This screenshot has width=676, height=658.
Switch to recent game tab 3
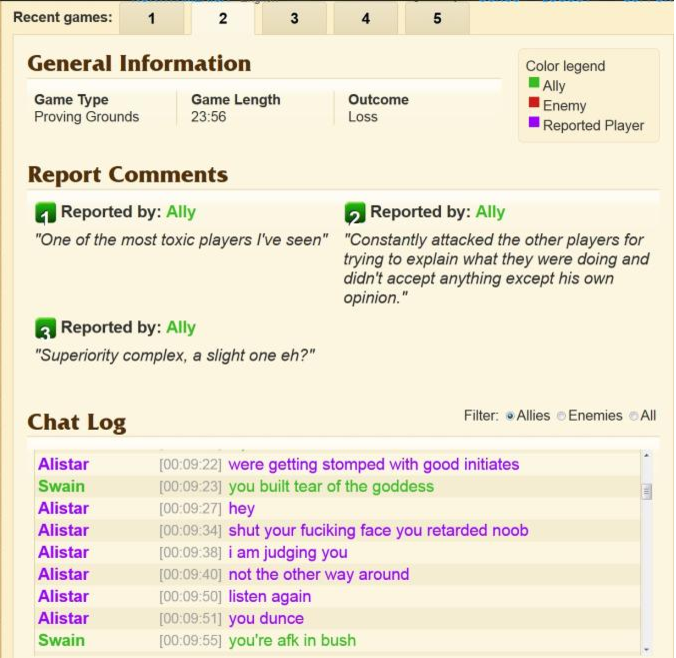pyautogui.click(x=294, y=18)
